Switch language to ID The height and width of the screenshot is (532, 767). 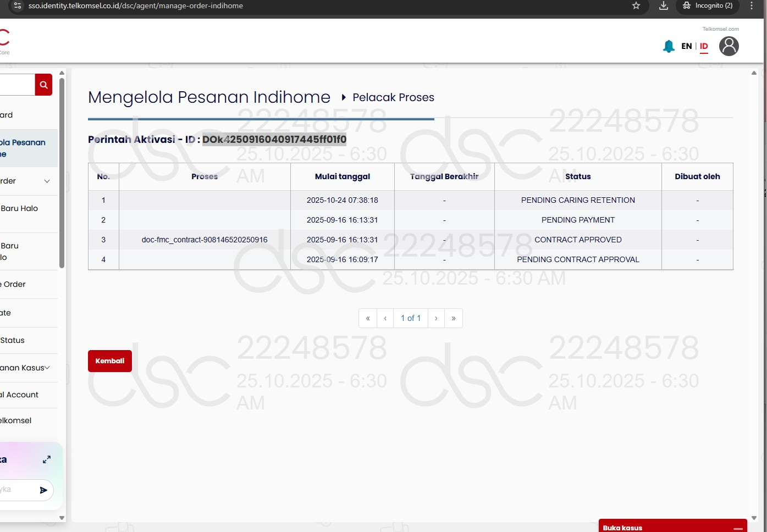704,46
